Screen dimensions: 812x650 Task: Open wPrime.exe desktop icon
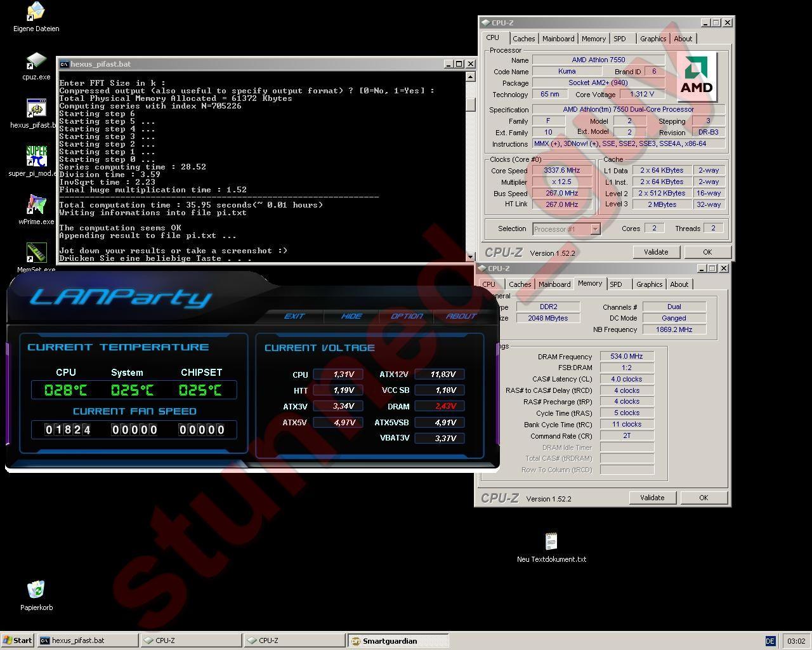(x=36, y=210)
